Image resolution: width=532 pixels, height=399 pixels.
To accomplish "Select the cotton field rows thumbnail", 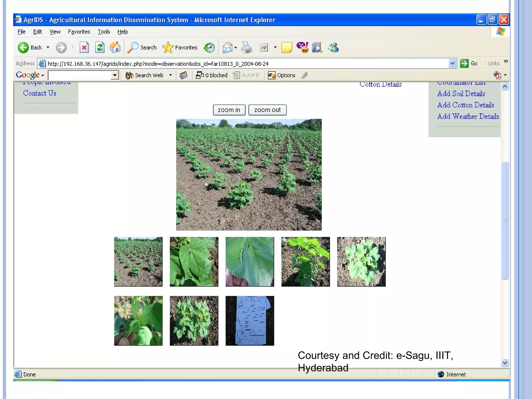I will click(x=138, y=262).
